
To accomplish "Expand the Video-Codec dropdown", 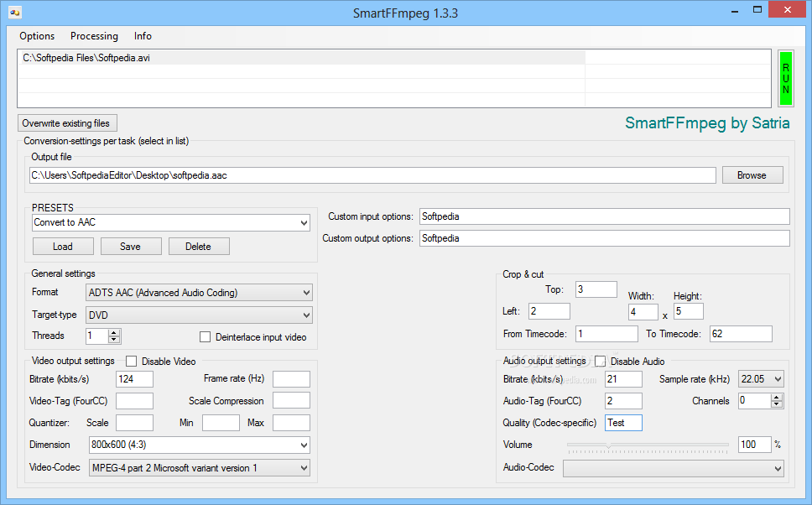I will [x=304, y=468].
